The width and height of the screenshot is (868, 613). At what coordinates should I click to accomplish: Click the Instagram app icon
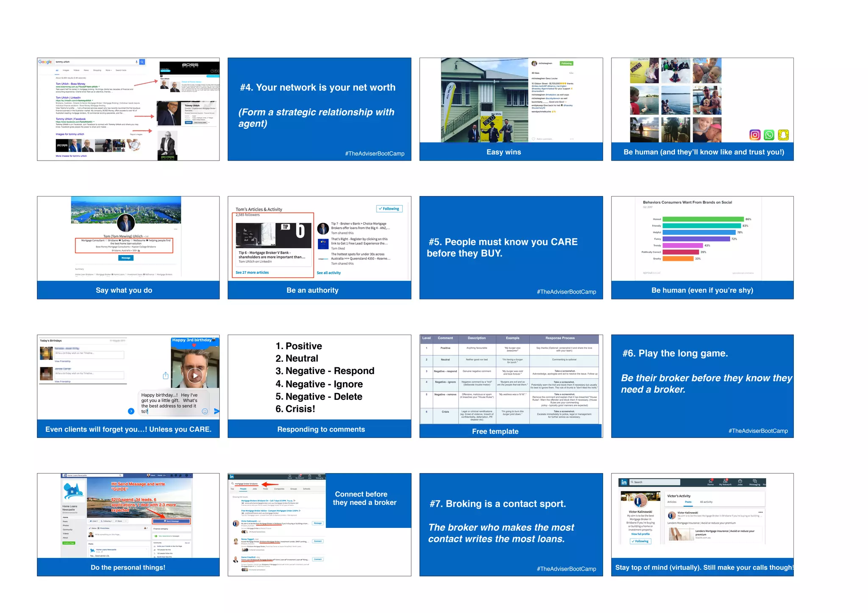click(755, 135)
